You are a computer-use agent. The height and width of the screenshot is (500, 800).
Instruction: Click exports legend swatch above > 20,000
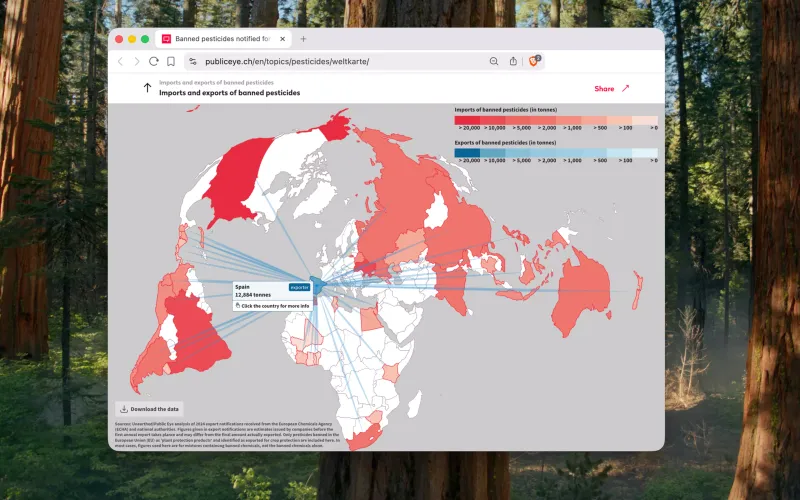(467, 153)
